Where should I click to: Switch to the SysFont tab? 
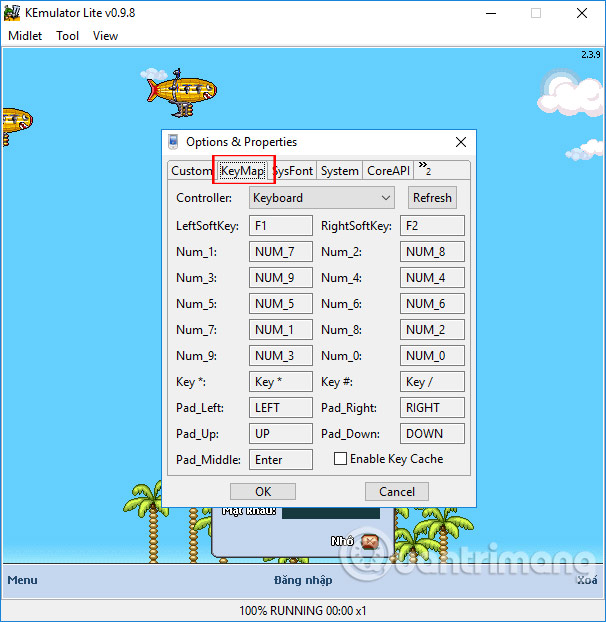click(x=294, y=171)
